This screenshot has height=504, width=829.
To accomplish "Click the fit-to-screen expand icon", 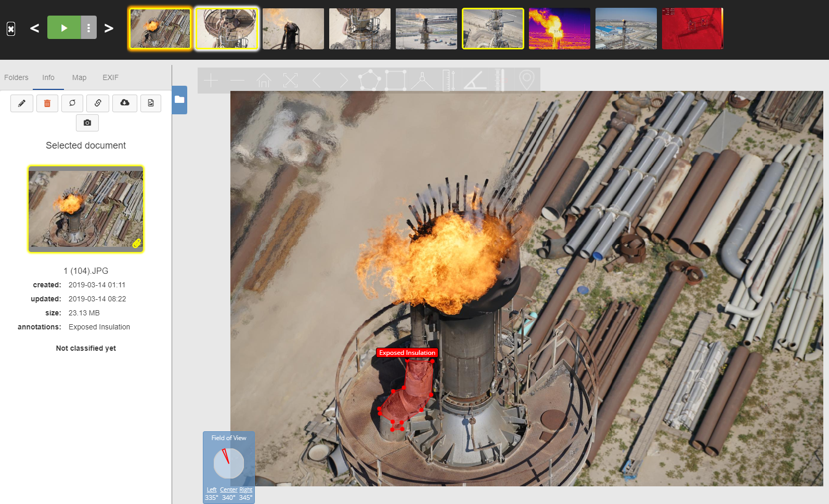I will [x=290, y=81].
